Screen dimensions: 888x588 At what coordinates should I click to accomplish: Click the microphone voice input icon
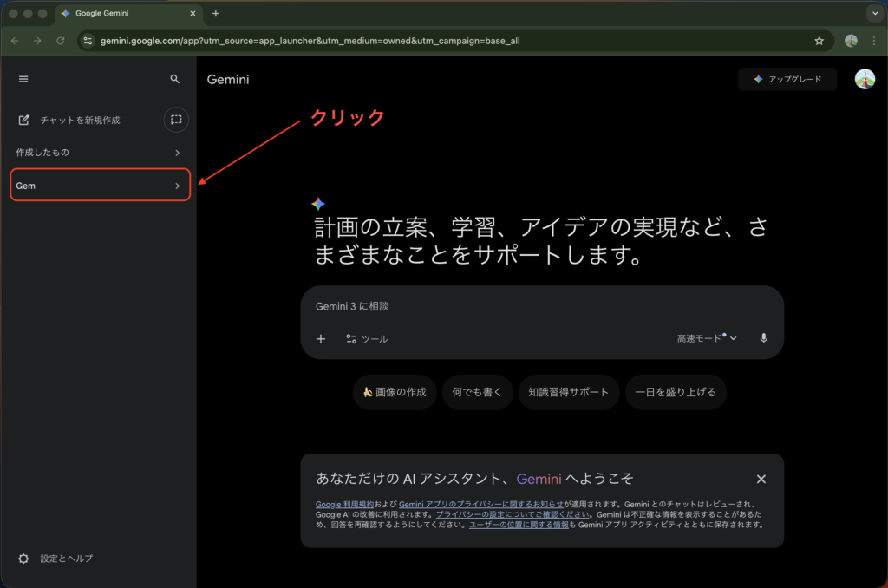[x=763, y=338]
